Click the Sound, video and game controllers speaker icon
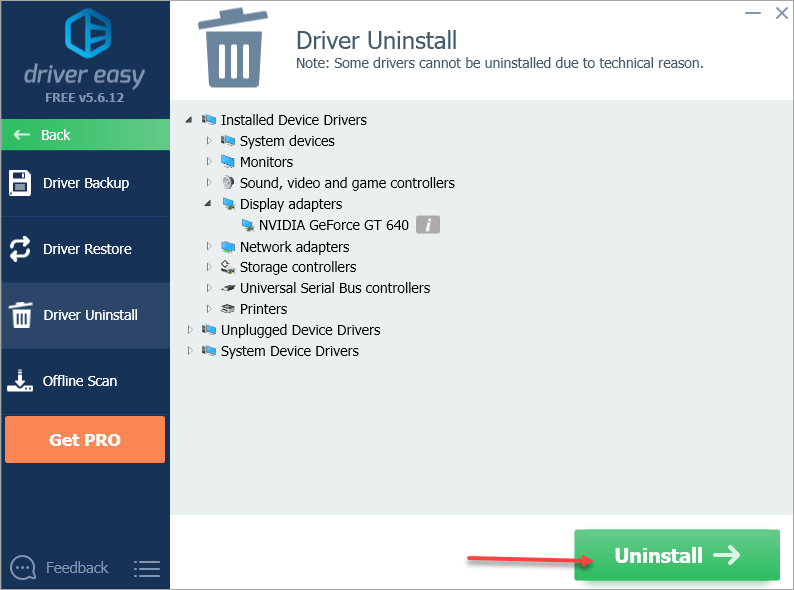The image size is (794, 590). [228, 182]
